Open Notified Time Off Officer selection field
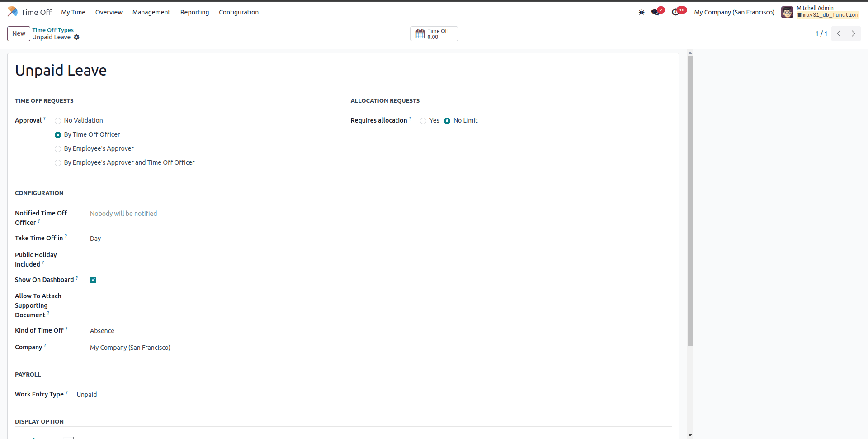The width and height of the screenshot is (868, 439). click(x=213, y=214)
